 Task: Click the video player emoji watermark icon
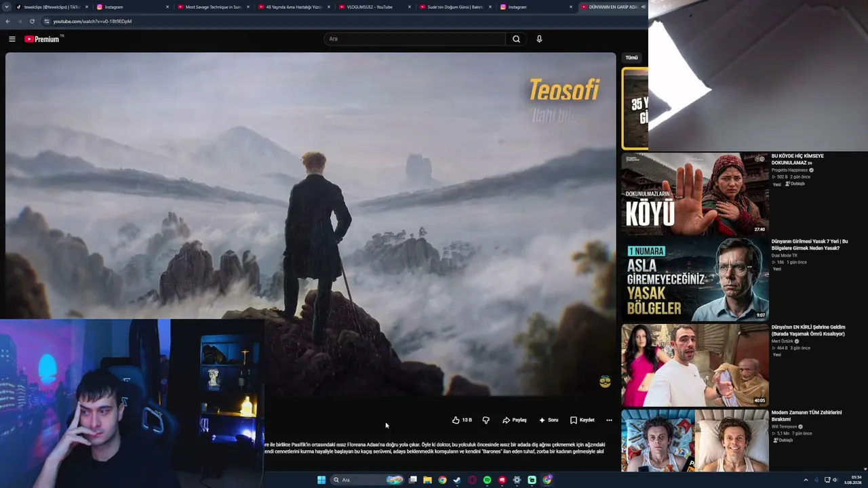coord(605,382)
